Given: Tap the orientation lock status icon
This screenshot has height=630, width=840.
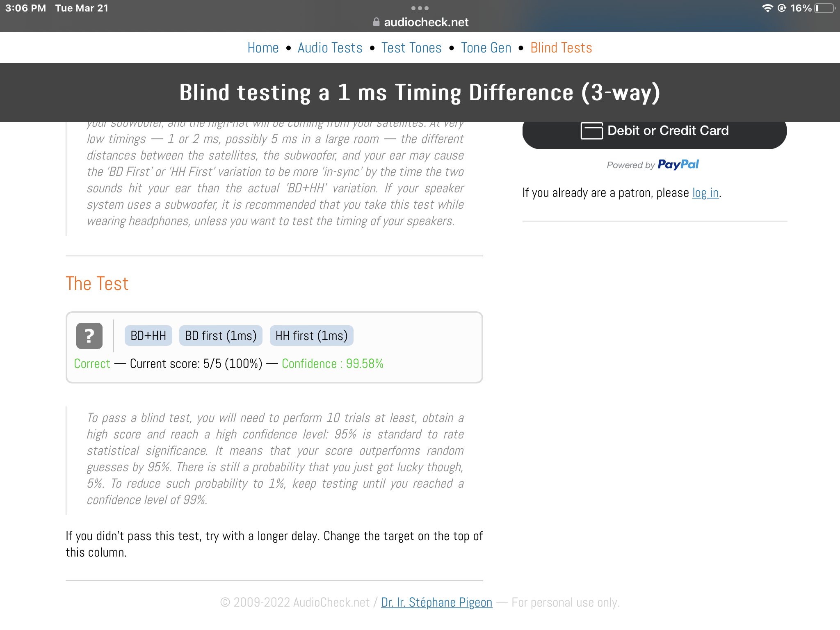Looking at the screenshot, I should point(782,8).
